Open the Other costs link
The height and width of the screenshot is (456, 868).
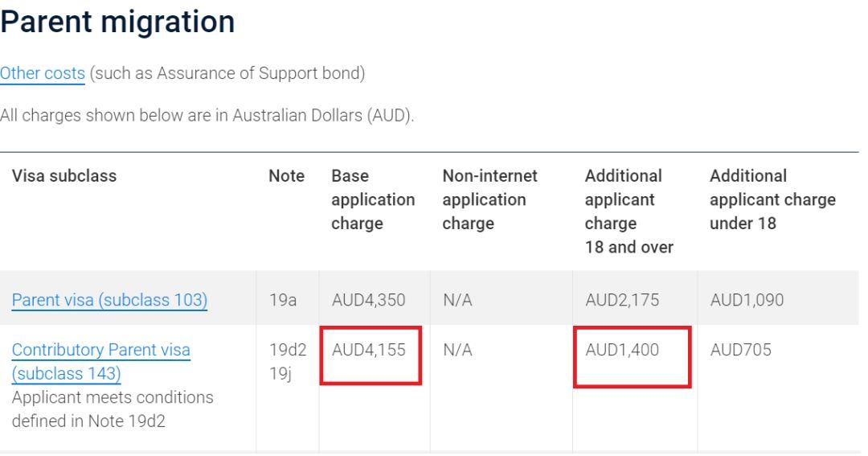click(x=42, y=73)
